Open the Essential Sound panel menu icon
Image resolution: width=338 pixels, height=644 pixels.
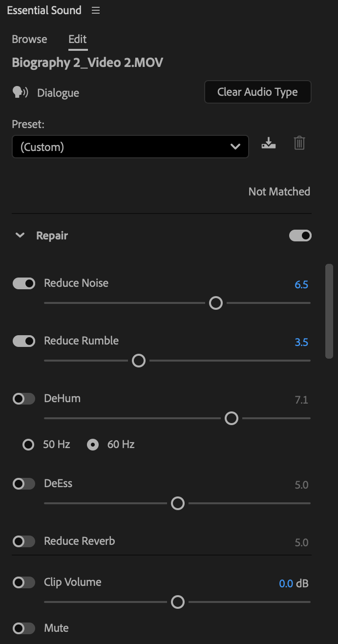coord(96,10)
